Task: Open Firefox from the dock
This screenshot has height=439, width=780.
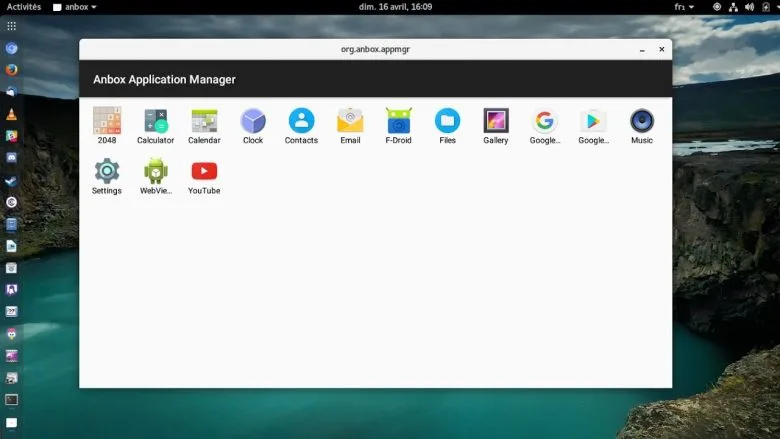Action: 11,70
